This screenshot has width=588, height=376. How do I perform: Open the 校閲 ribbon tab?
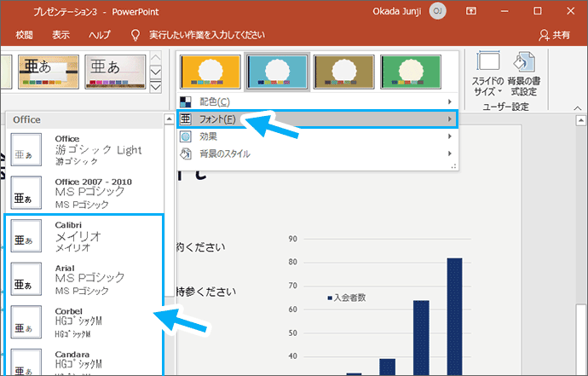point(24,35)
